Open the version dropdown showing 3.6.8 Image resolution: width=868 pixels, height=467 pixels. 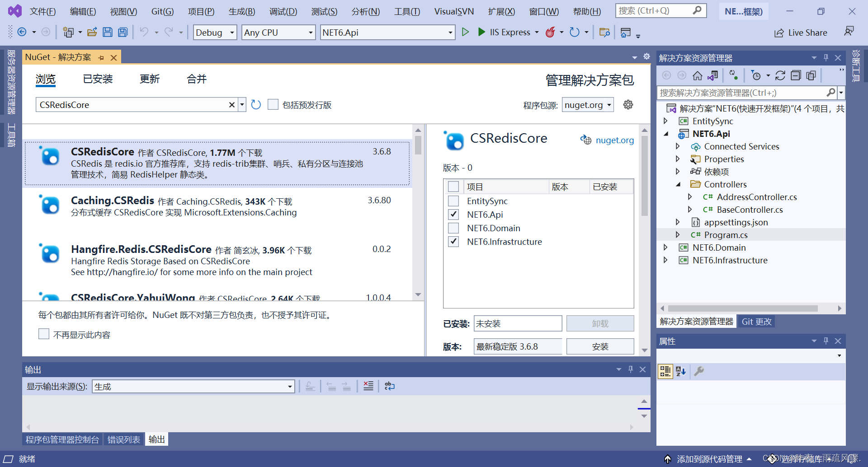point(518,346)
